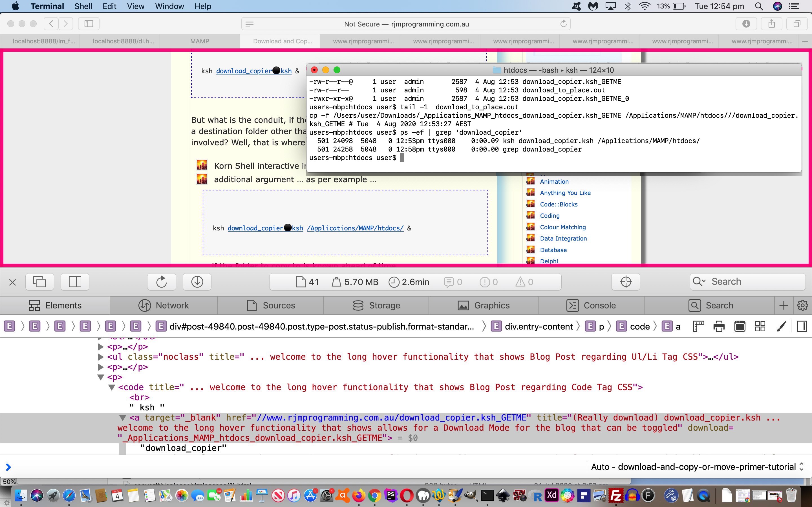Image resolution: width=812 pixels, height=507 pixels.
Task: Toggle the details sidebar panel icon
Action: coord(802,326)
